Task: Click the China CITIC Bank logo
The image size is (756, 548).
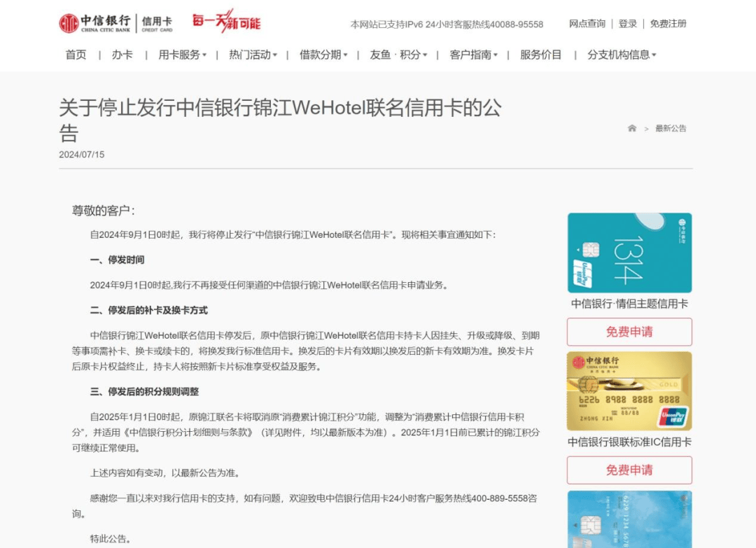Action: (95, 23)
